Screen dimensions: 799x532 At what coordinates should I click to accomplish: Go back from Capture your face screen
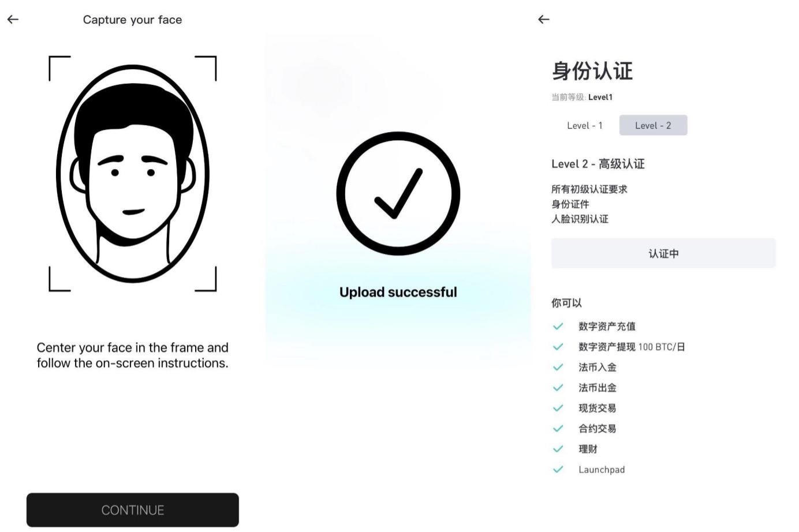coord(13,20)
